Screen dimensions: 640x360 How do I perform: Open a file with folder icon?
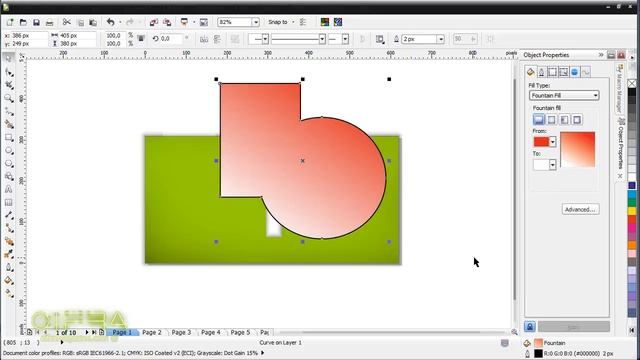point(23,22)
